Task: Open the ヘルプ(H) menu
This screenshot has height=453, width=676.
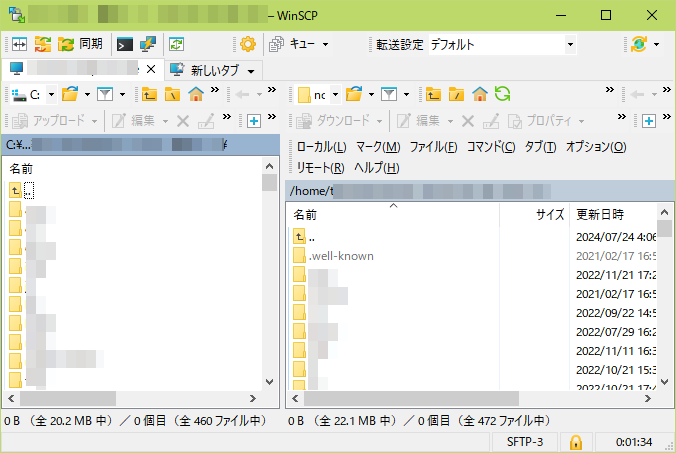Action: pos(377,168)
